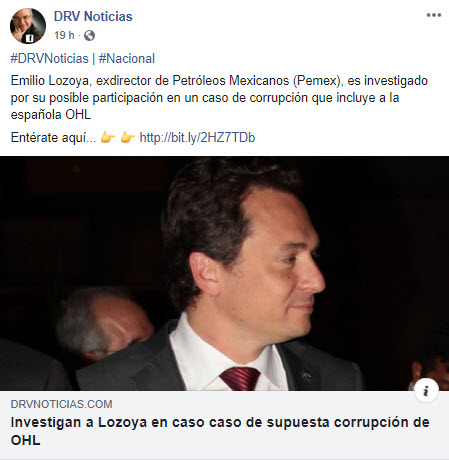Click the public globe privacy icon
Viewport: 449px width, 460px height.
pyautogui.click(x=89, y=35)
